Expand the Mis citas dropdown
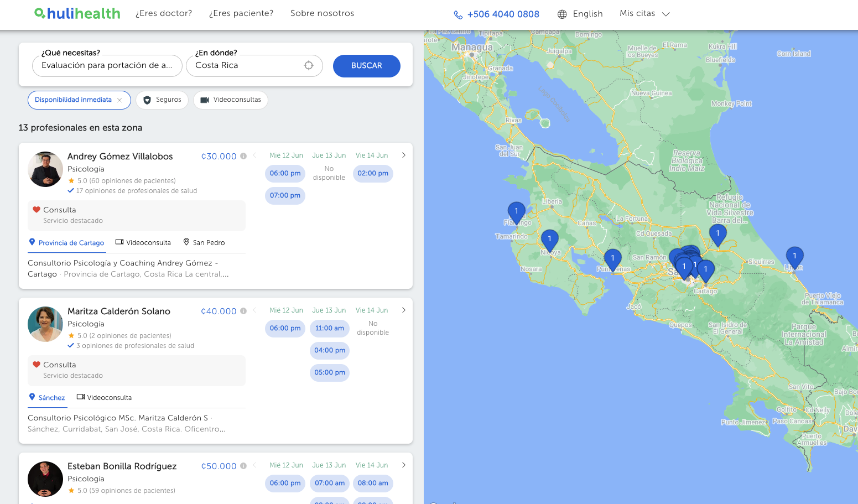This screenshot has height=504, width=858. tap(644, 14)
